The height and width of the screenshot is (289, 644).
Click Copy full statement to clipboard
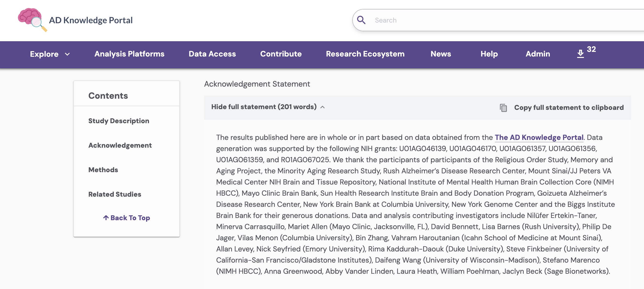(569, 107)
